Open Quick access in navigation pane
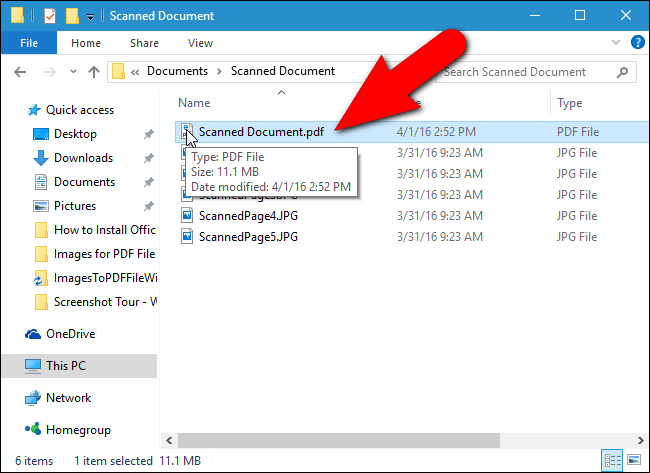 pos(80,110)
